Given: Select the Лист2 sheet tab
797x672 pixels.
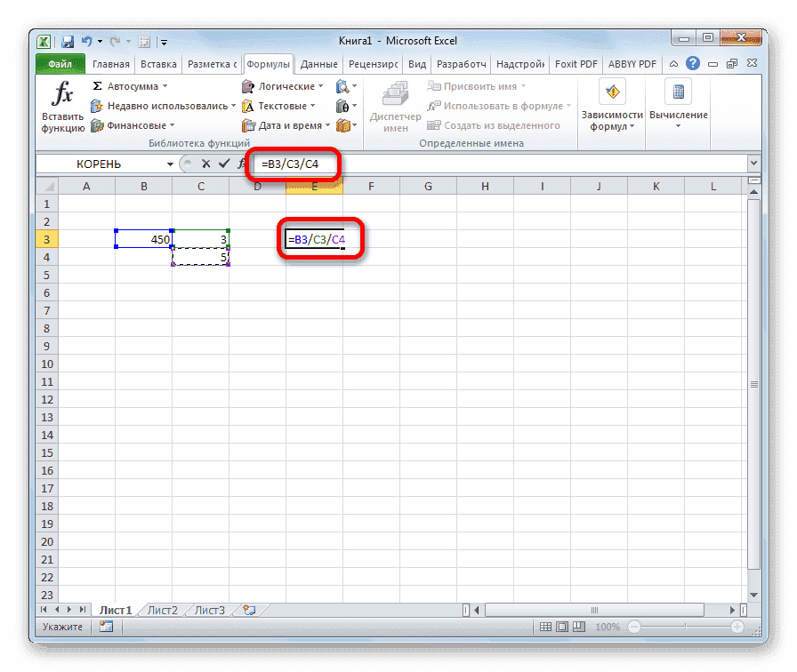Looking at the screenshot, I should [x=161, y=610].
